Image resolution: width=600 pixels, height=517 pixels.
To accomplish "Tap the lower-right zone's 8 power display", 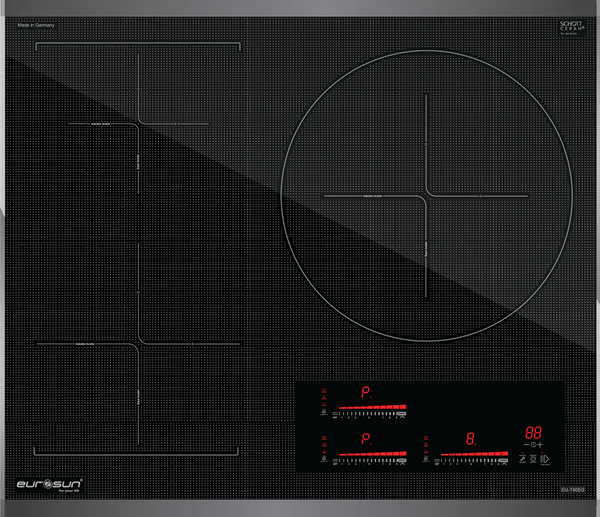I will pyautogui.click(x=471, y=439).
